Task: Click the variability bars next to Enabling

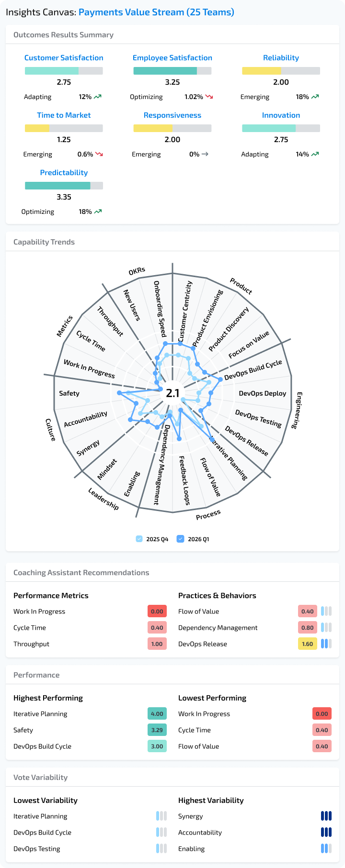Action: click(x=326, y=848)
